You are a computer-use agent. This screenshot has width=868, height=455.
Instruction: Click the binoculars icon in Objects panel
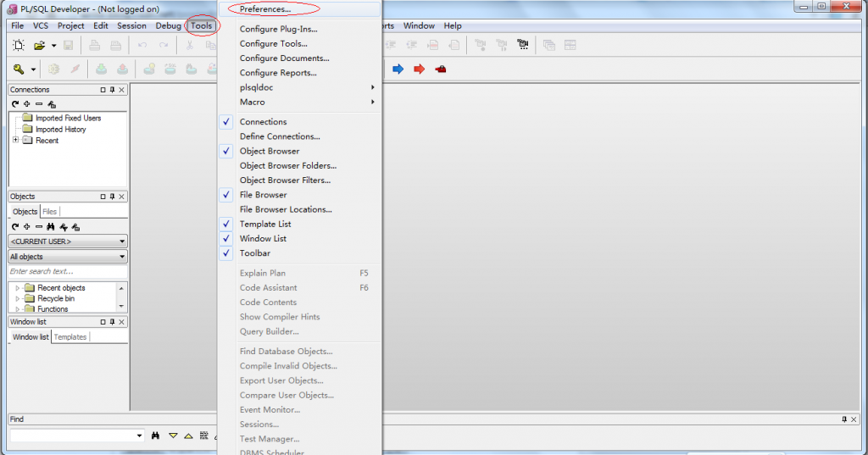pyautogui.click(x=50, y=227)
